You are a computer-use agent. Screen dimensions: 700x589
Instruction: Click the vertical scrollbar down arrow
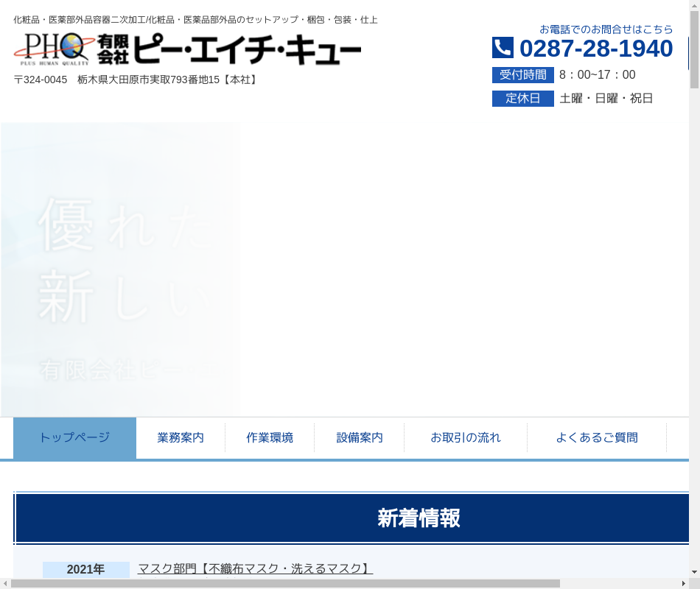(x=694, y=572)
